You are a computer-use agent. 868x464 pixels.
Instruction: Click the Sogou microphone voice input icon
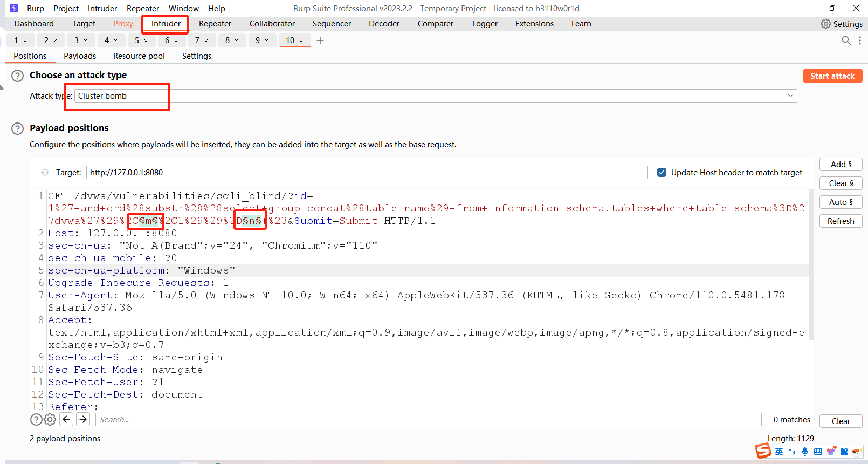click(x=805, y=452)
